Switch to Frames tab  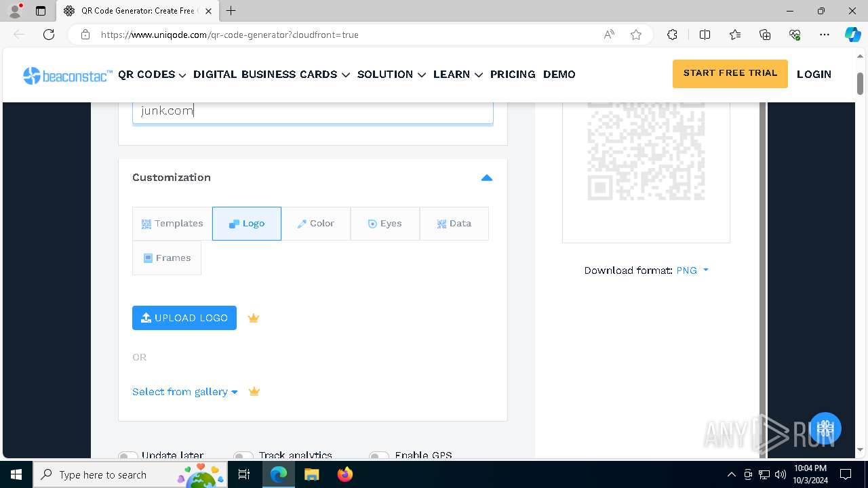167,258
